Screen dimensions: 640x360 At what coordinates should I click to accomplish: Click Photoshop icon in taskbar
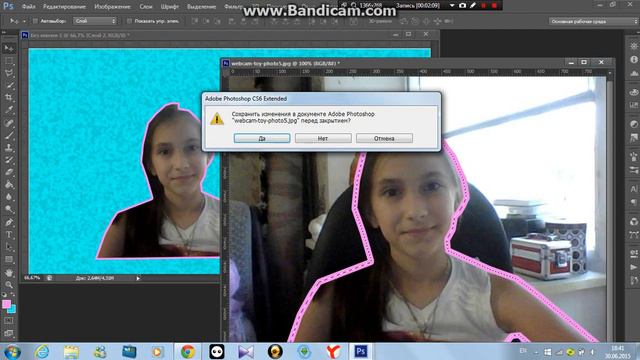point(361,351)
